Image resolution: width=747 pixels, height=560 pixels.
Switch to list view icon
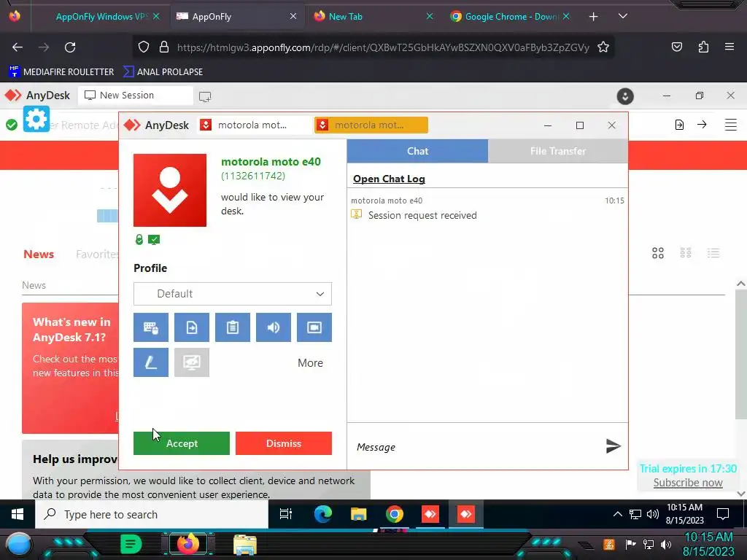tap(713, 253)
